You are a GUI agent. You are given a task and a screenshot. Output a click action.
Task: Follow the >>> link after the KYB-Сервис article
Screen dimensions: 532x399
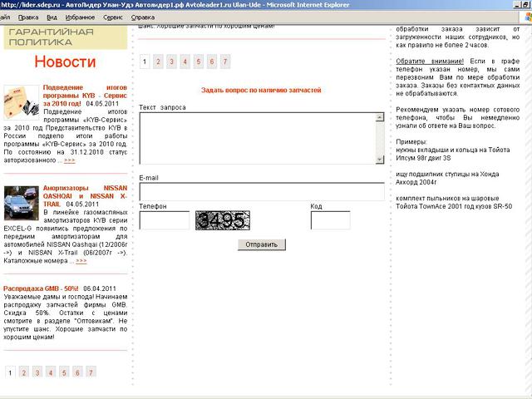(x=70, y=160)
